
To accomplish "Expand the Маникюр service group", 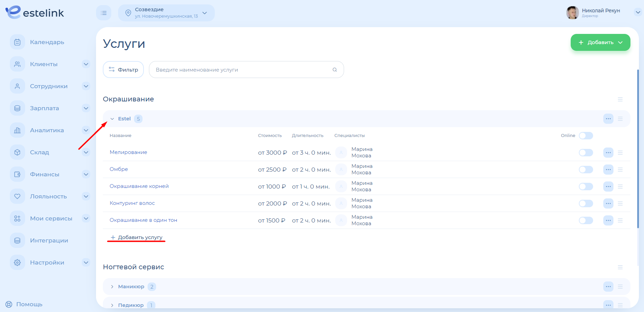I will (112, 287).
